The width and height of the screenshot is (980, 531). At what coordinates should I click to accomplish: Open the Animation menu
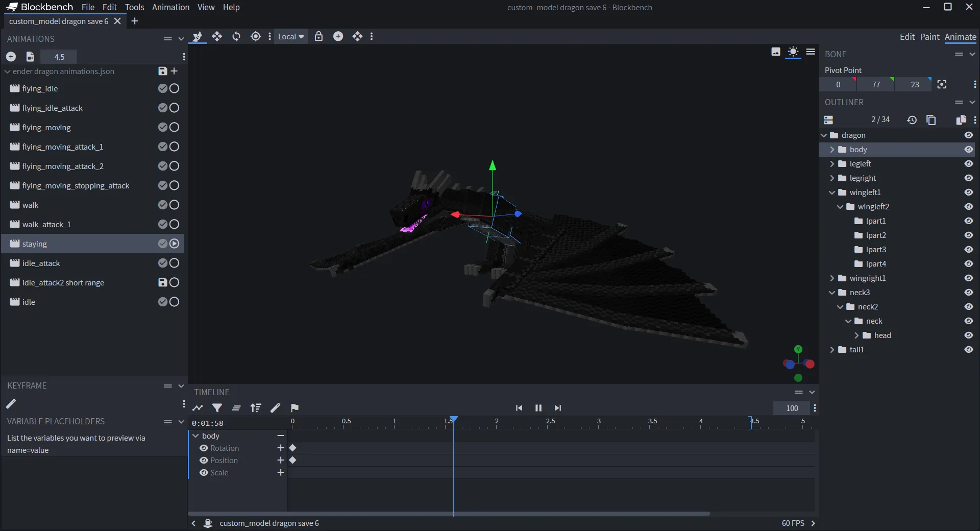point(170,7)
